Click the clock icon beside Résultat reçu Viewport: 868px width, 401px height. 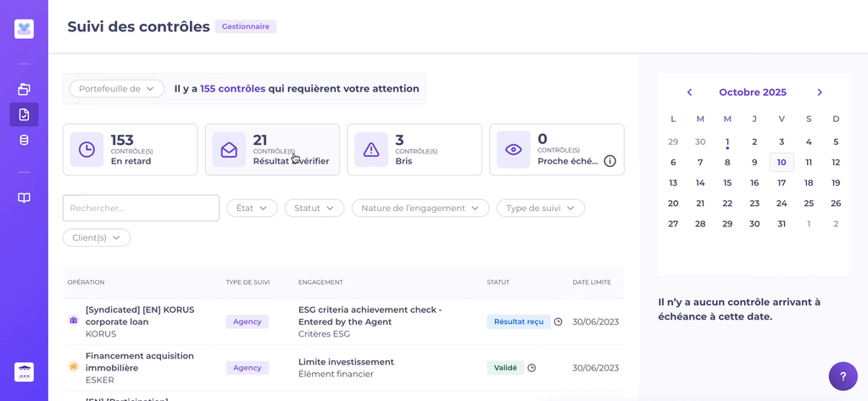(x=558, y=322)
